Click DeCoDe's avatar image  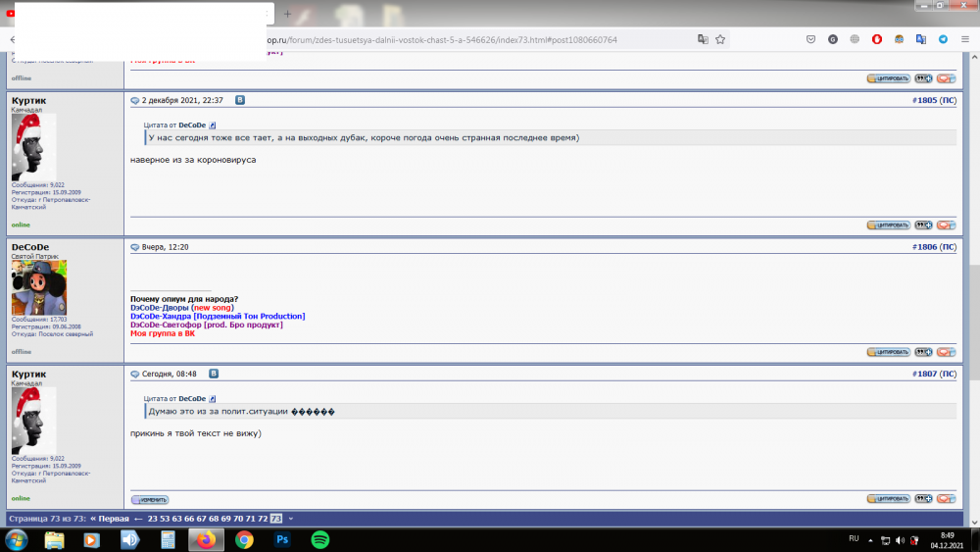(x=39, y=287)
